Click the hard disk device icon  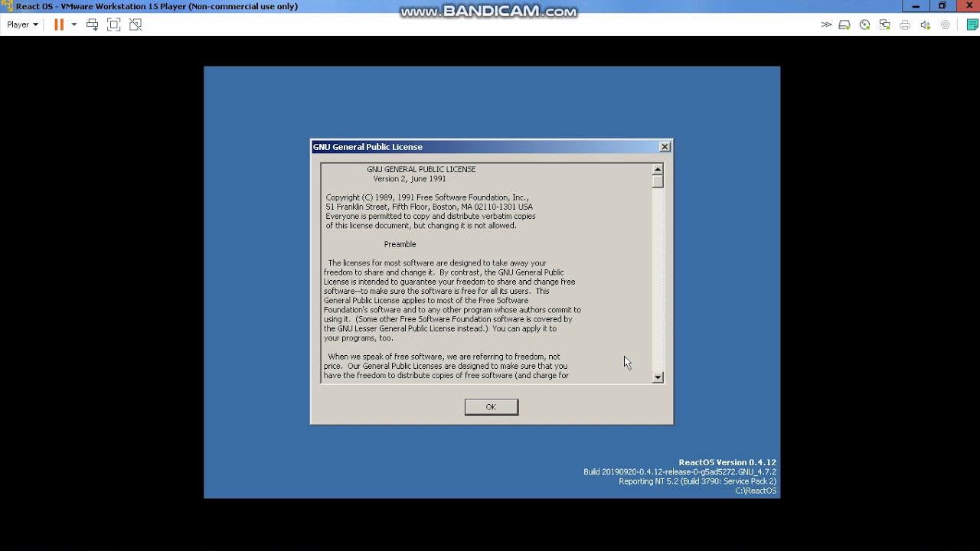coord(844,24)
